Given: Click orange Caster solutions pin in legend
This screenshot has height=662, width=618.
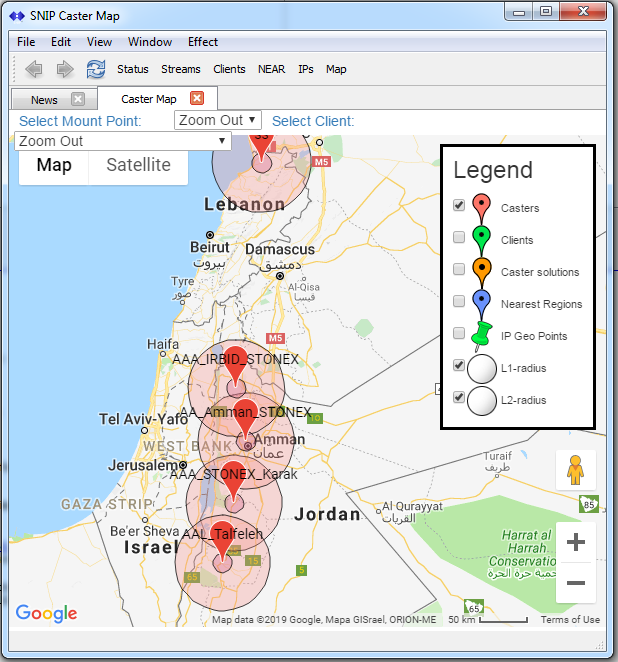Looking at the screenshot, I should pyautogui.click(x=481, y=272).
